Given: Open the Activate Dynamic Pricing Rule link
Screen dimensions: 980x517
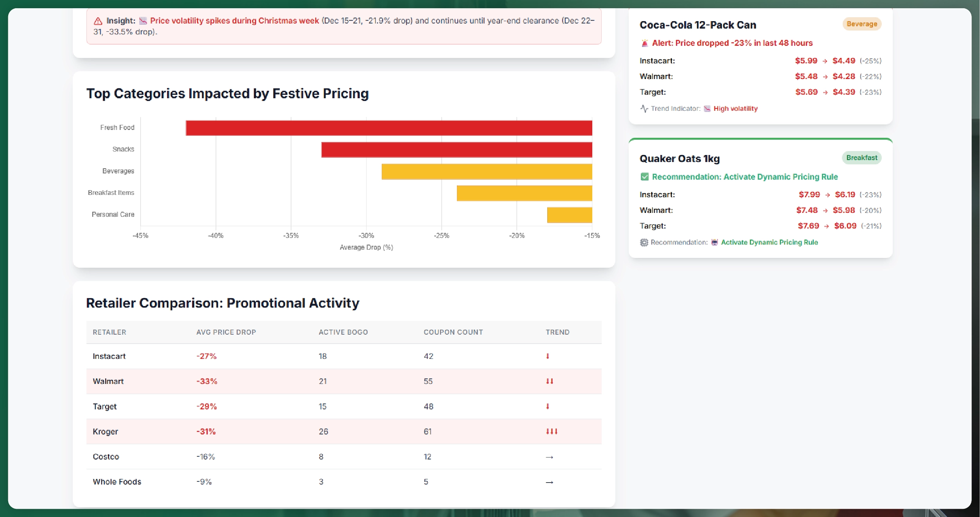Looking at the screenshot, I should pyautogui.click(x=769, y=242).
